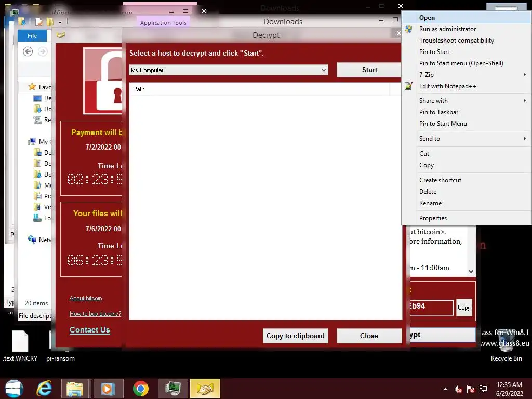The width and height of the screenshot is (532, 399).
Task: Click the new folder quick-access icon
Action: coord(50,22)
